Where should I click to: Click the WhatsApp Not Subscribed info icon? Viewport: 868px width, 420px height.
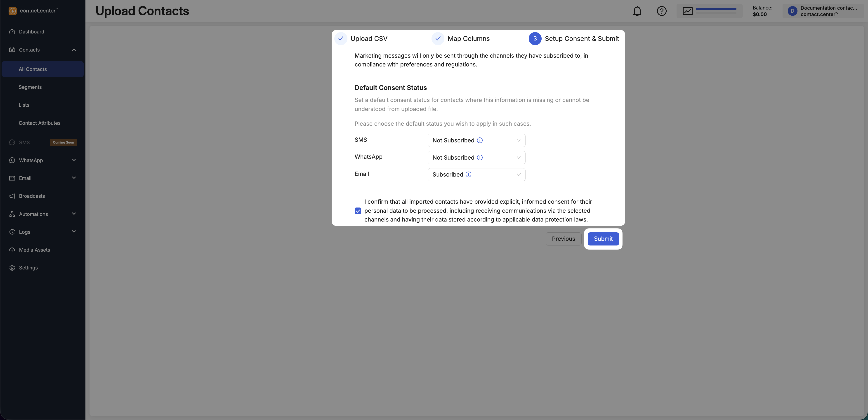[x=479, y=157]
